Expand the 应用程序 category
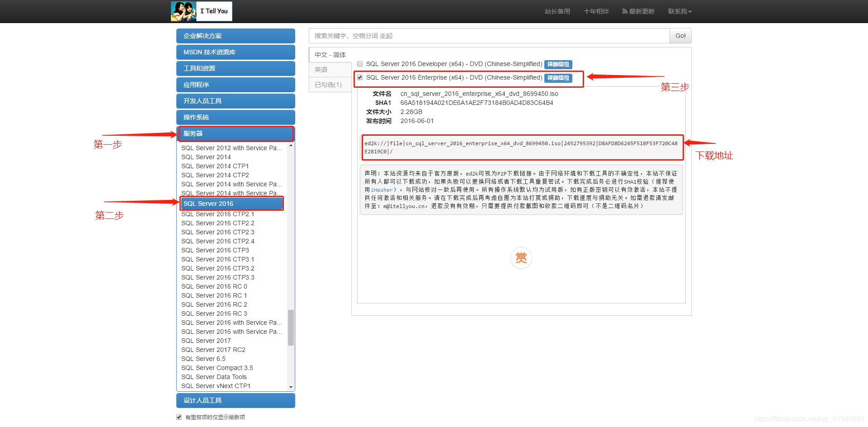 click(236, 85)
